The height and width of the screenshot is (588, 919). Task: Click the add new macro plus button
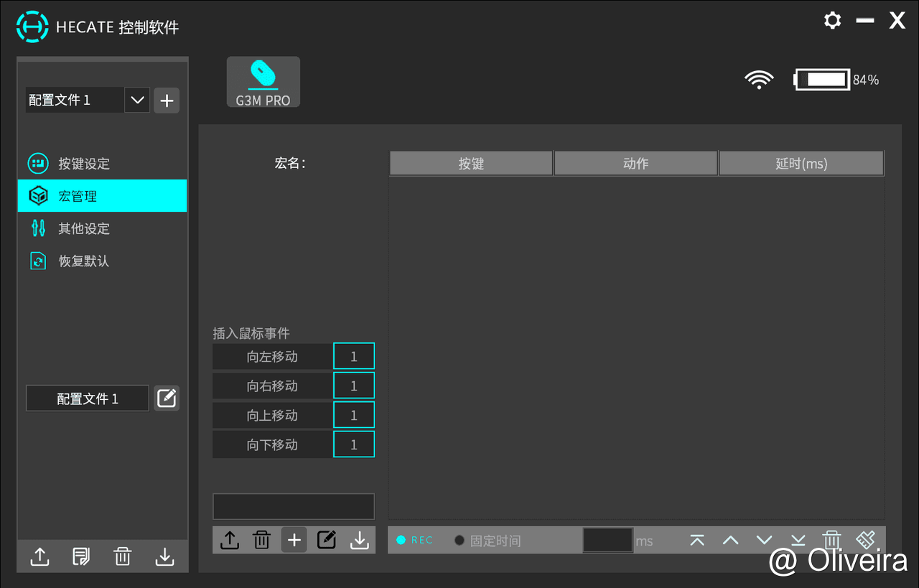click(x=294, y=540)
